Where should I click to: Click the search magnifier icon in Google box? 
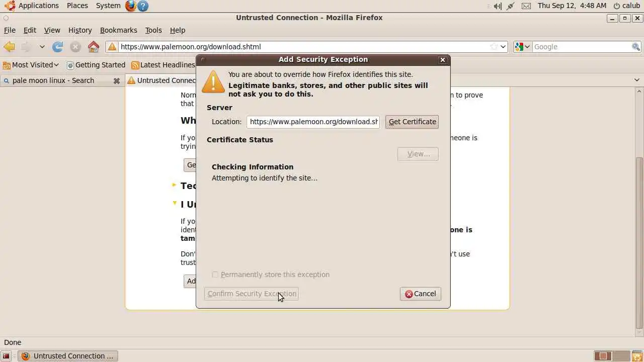pyautogui.click(x=636, y=47)
